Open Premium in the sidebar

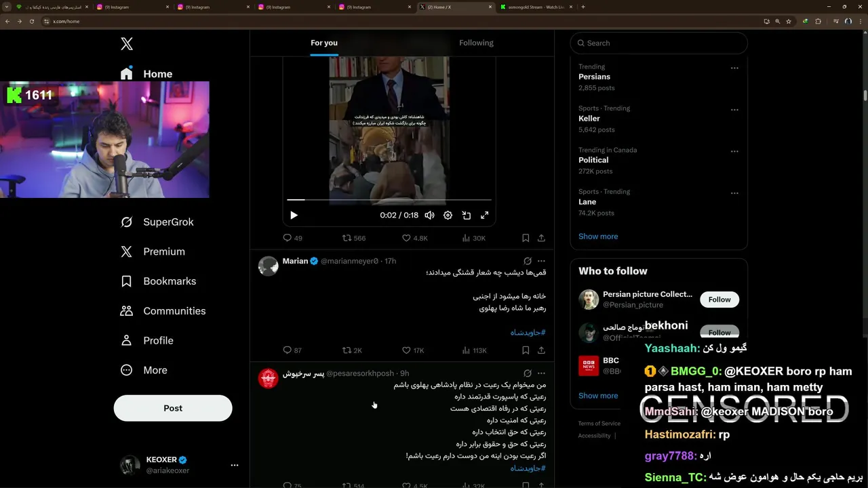153,251
